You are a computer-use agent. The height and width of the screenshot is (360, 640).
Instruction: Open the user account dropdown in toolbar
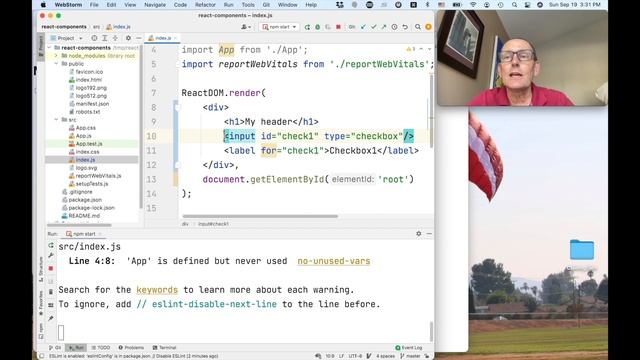(x=246, y=27)
